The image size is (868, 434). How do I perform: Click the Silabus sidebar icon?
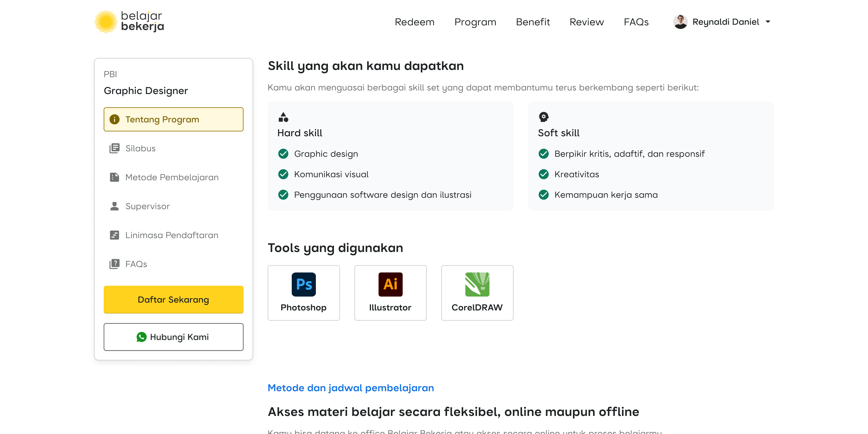(x=114, y=148)
